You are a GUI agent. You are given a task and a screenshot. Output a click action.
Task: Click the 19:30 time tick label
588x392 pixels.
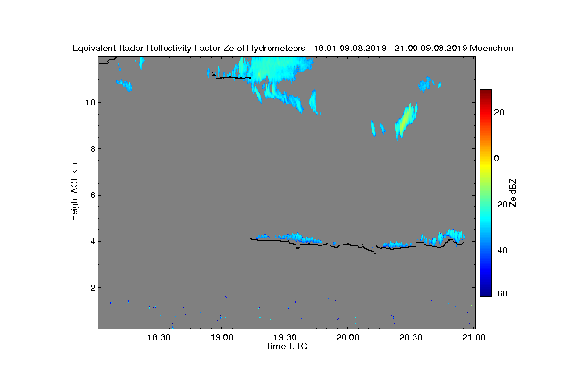(285, 337)
